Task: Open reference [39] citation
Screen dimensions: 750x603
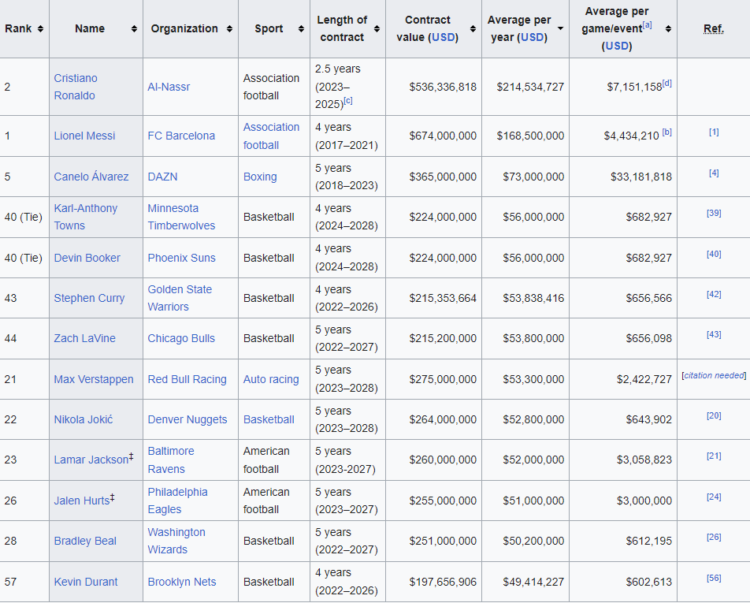Action: click(x=714, y=213)
